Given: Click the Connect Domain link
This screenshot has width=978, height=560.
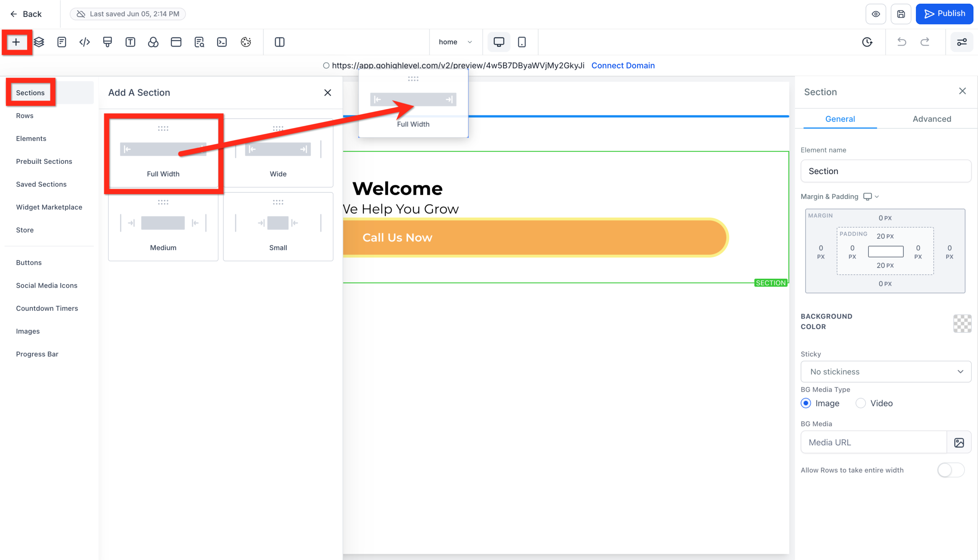Looking at the screenshot, I should pyautogui.click(x=623, y=65).
